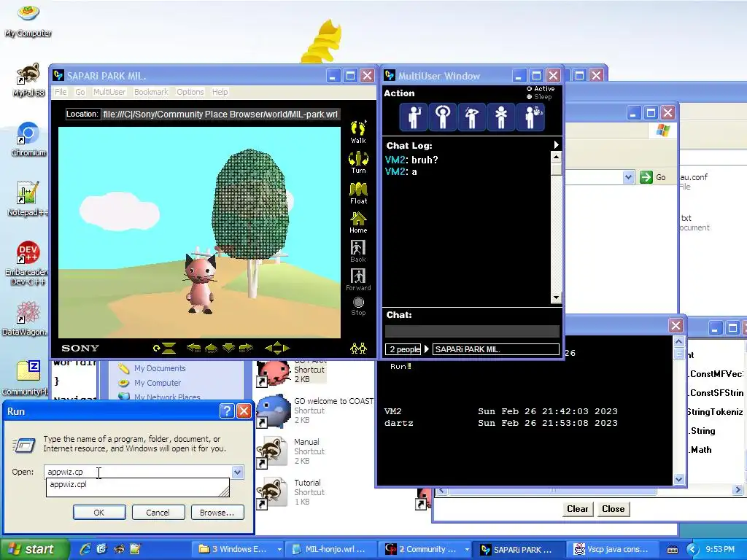
Task: Click the Location URL field
Action: (x=220, y=114)
